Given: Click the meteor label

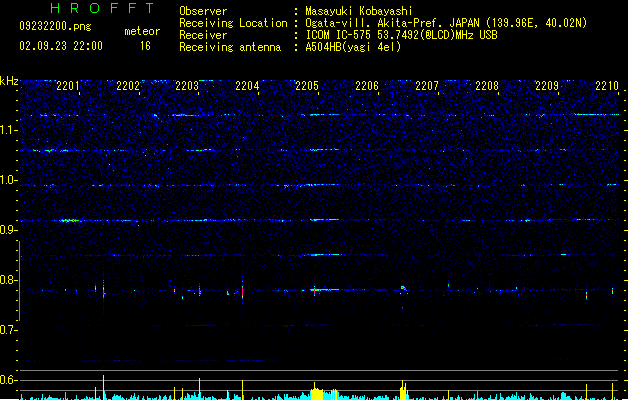Looking at the screenshot, I should [x=142, y=31].
